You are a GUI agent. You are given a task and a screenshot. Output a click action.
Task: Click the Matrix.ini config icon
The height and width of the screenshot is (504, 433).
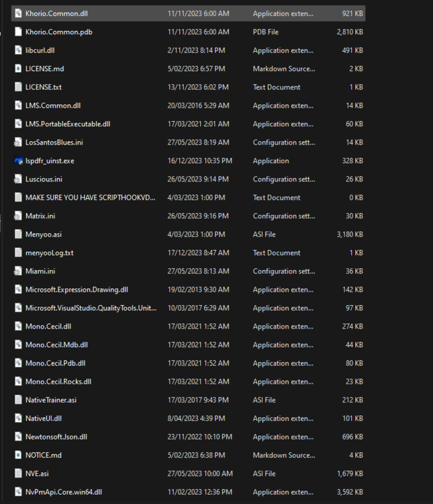coord(18,216)
